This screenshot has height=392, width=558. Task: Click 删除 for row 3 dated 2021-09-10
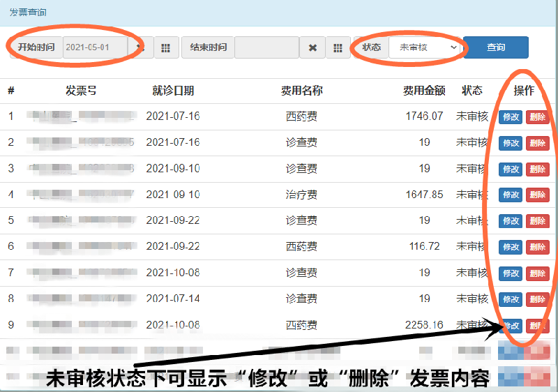[537, 169]
